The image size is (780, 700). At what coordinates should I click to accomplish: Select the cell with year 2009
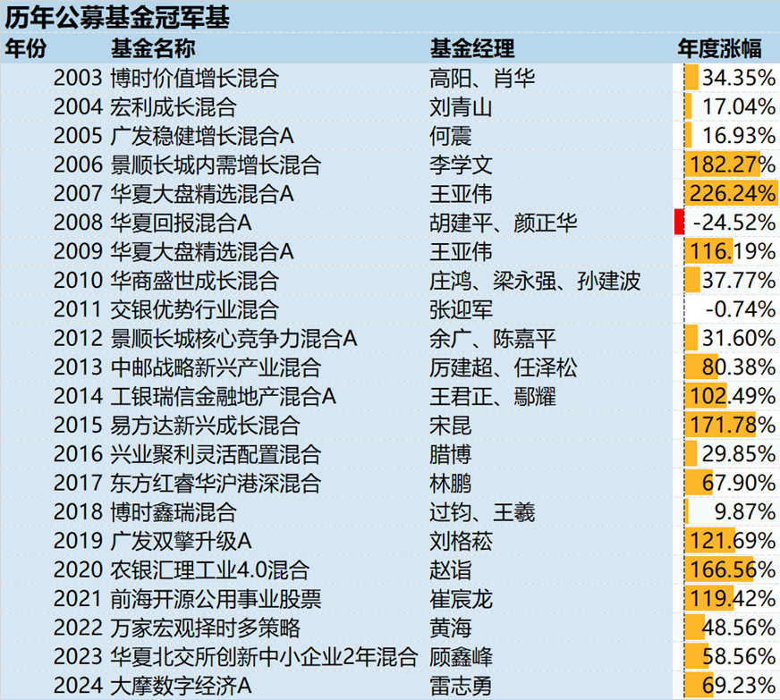coord(78,251)
